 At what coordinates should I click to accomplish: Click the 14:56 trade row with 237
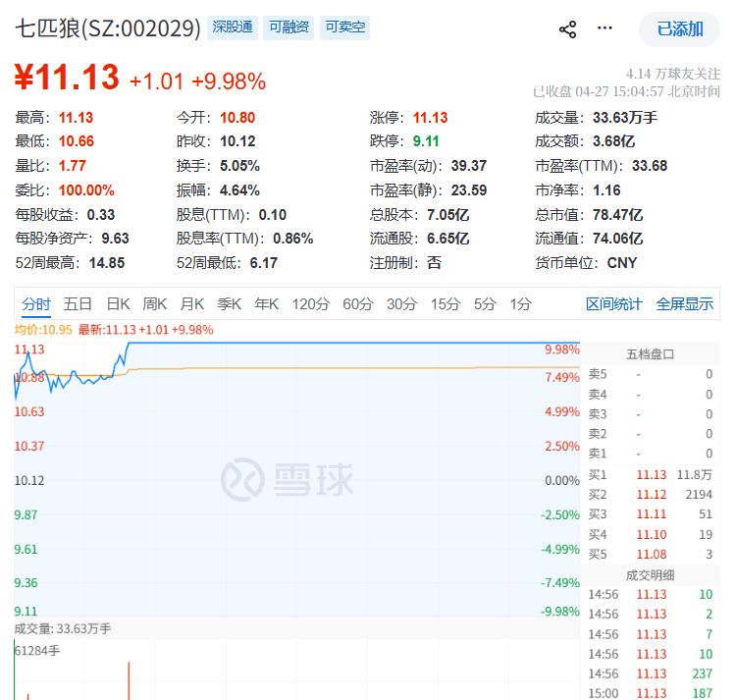pyautogui.click(x=650, y=673)
